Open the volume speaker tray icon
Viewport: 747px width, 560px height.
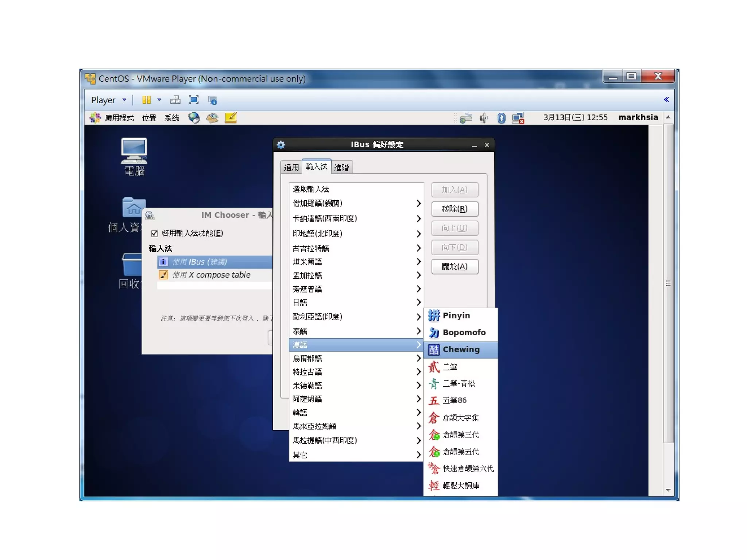pos(484,118)
